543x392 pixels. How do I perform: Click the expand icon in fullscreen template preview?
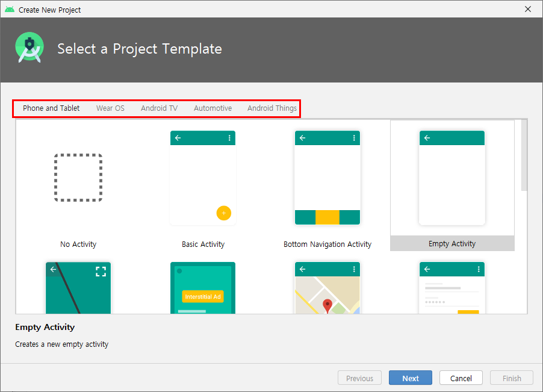coord(101,272)
